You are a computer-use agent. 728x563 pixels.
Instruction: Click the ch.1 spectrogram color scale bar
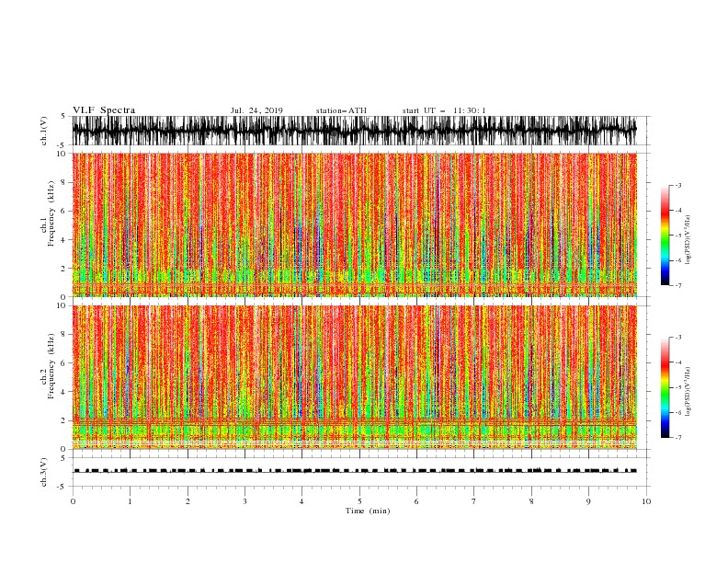[x=665, y=236]
